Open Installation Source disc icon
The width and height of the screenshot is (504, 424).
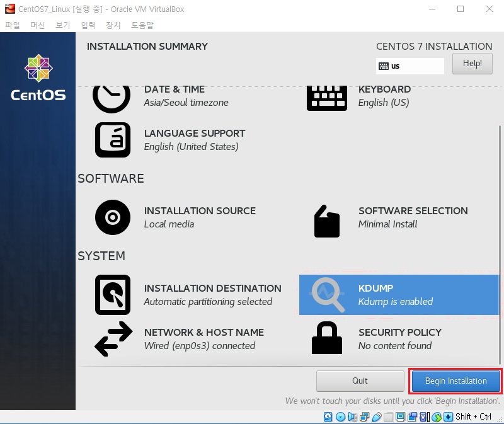(113, 217)
